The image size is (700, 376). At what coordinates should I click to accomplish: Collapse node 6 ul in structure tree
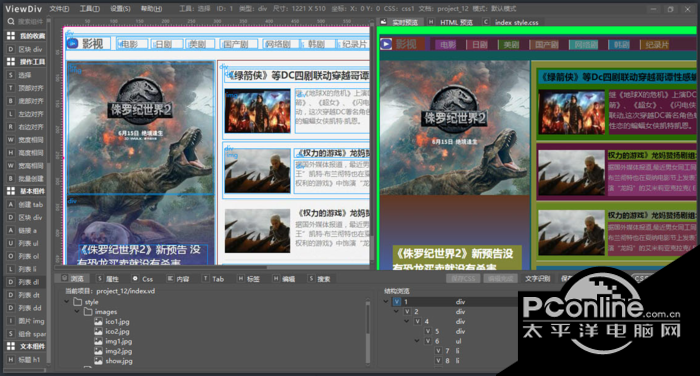pyautogui.click(x=417, y=341)
